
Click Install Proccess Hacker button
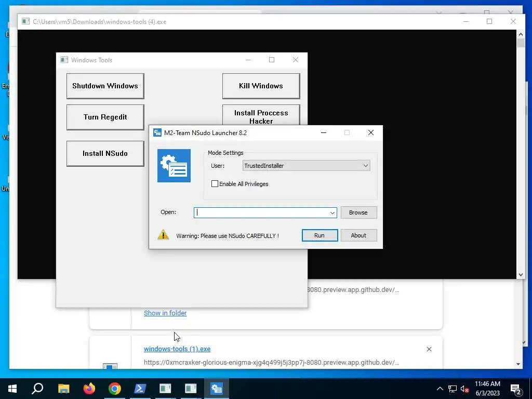coord(261,115)
